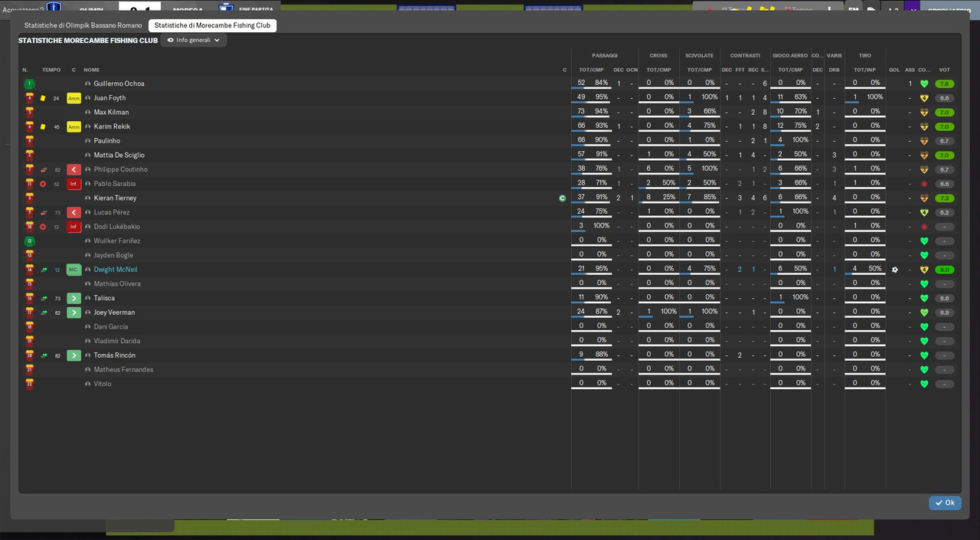Click Karim Rekik's yellow Amm card badge

(73, 126)
